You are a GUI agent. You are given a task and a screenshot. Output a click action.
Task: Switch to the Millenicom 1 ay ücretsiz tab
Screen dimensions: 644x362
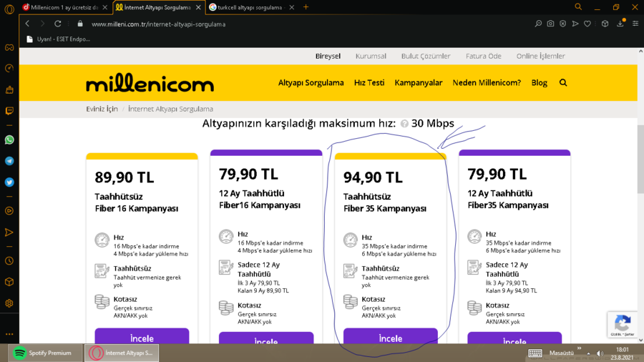point(61,7)
